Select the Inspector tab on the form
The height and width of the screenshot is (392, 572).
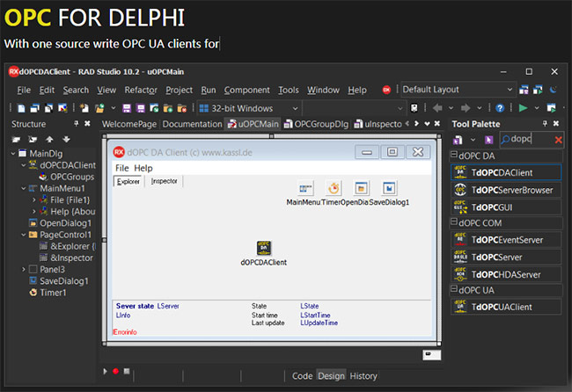coord(165,181)
